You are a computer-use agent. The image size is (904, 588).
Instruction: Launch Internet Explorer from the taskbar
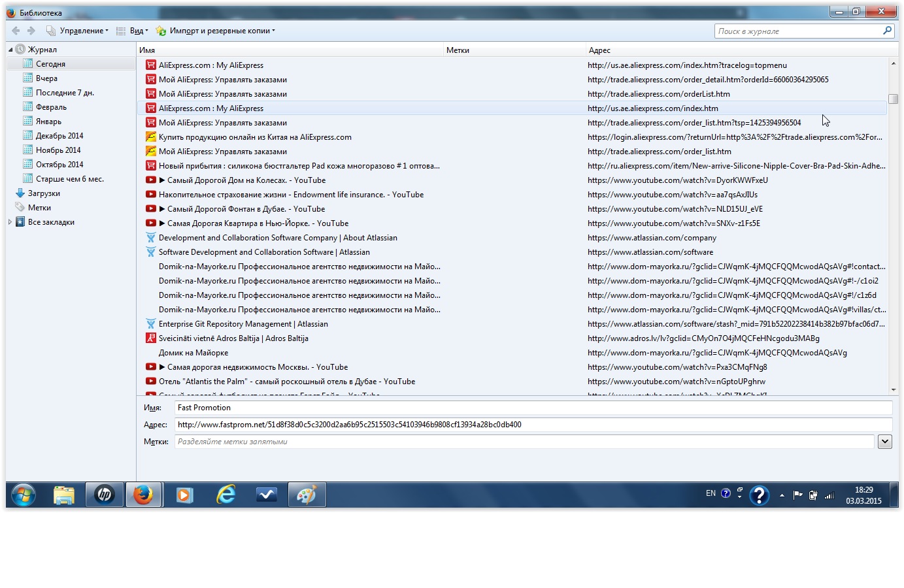(226, 495)
